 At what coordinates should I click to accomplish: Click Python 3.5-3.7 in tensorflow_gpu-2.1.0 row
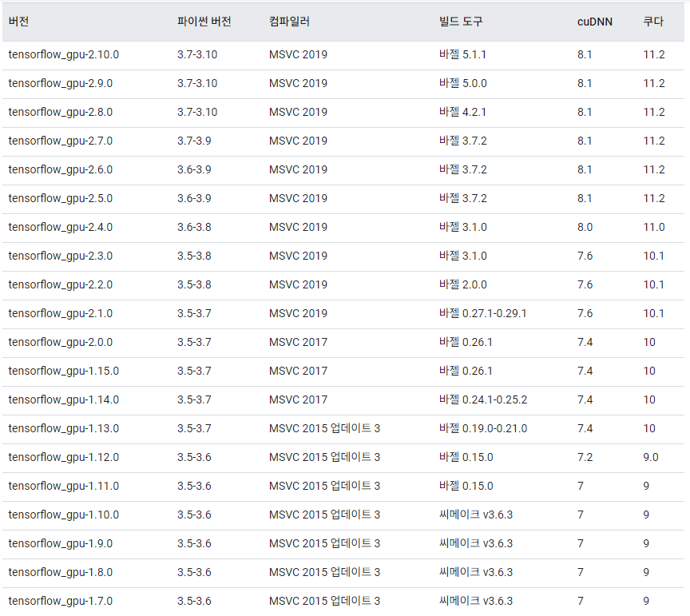point(194,313)
